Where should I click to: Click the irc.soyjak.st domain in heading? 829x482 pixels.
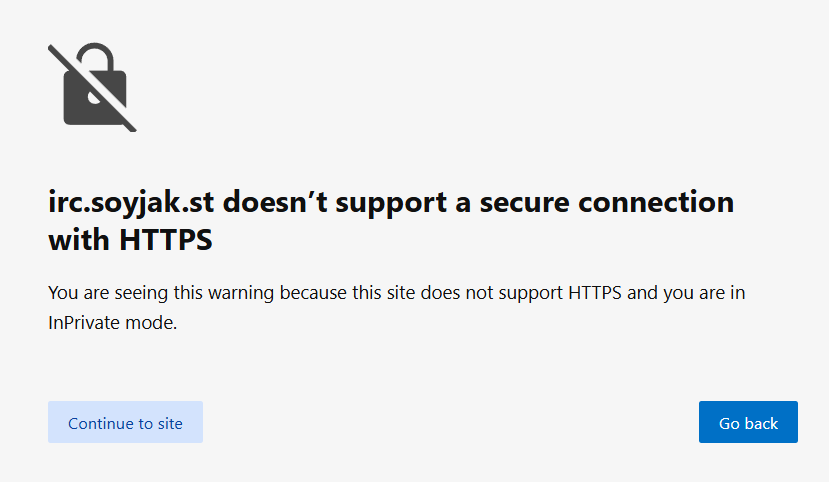131,202
